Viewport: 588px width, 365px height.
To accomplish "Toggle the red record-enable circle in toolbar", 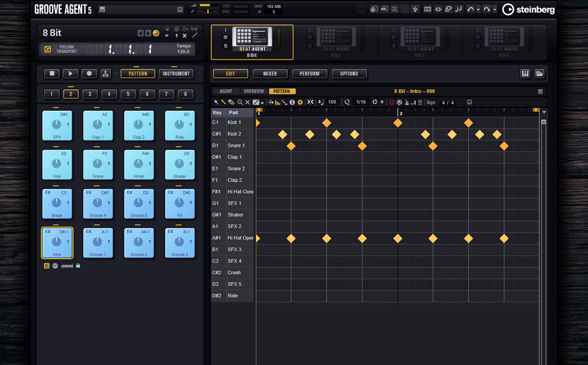I will coord(392,102).
